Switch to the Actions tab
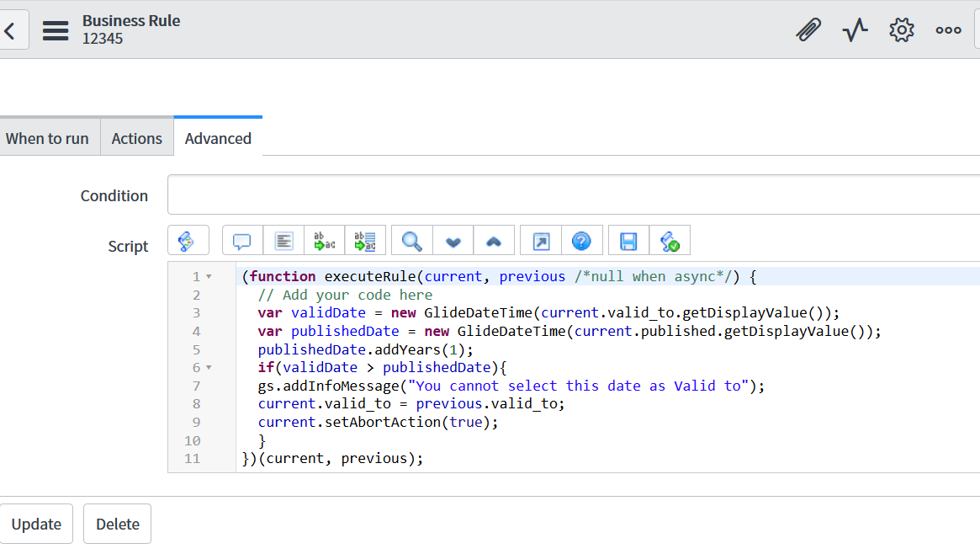This screenshot has height=554, width=980. click(x=137, y=138)
